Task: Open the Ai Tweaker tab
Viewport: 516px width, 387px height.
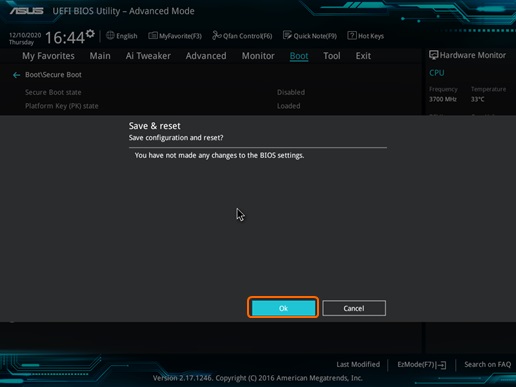Action: [148, 56]
